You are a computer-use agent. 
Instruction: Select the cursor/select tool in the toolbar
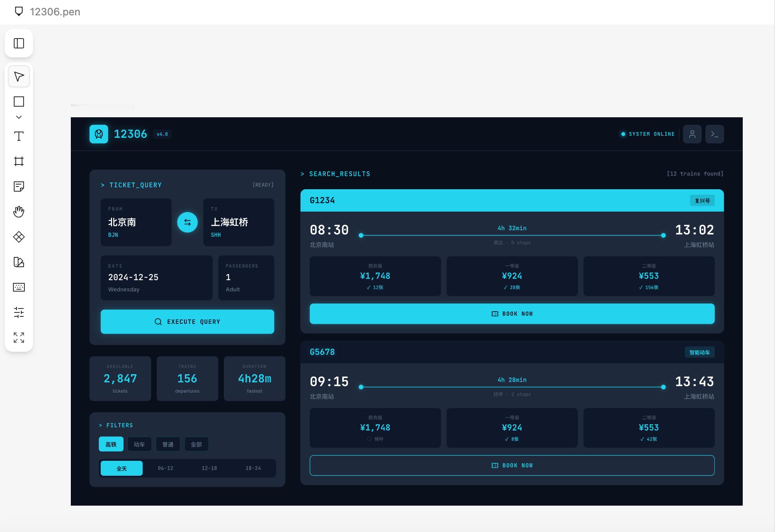18,76
